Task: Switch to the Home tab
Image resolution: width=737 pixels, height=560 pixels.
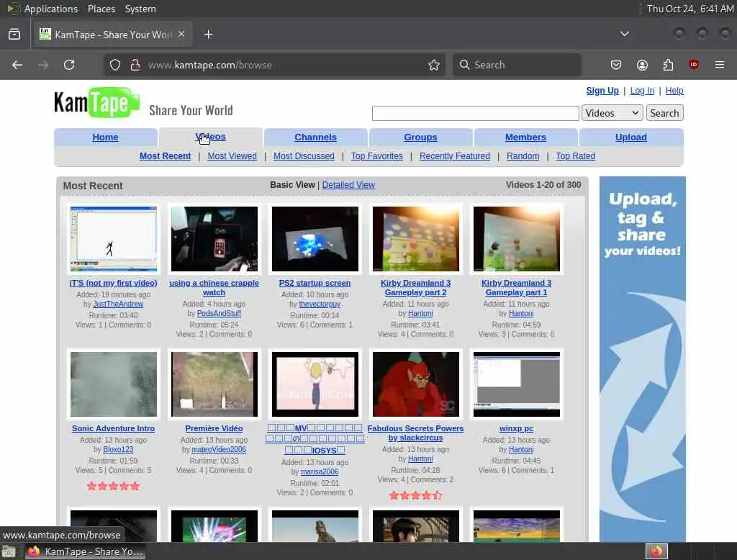Action: coord(105,137)
